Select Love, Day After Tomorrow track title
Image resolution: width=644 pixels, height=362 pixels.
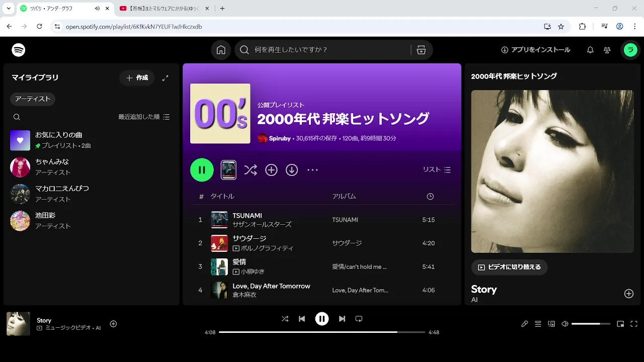tap(271, 286)
